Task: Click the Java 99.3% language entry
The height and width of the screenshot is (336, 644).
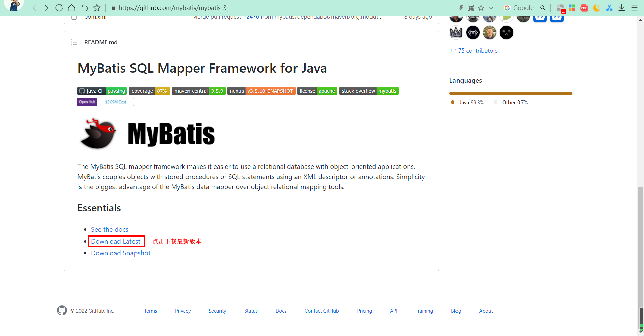Action: click(x=468, y=103)
